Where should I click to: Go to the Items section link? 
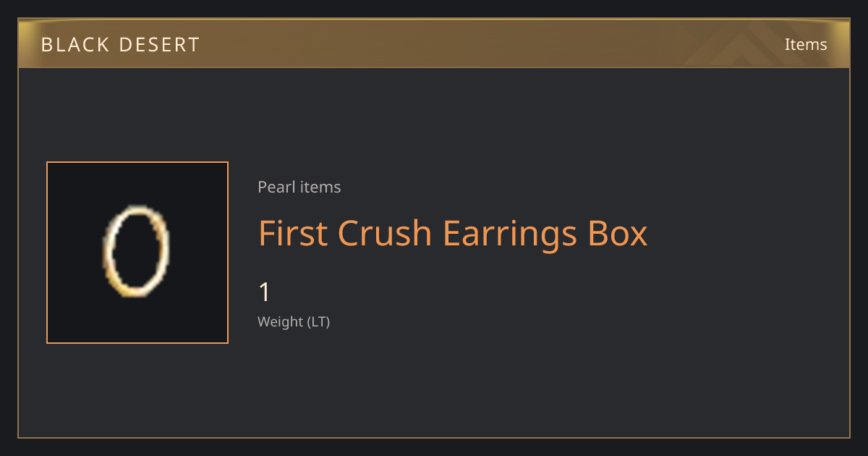pos(806,44)
